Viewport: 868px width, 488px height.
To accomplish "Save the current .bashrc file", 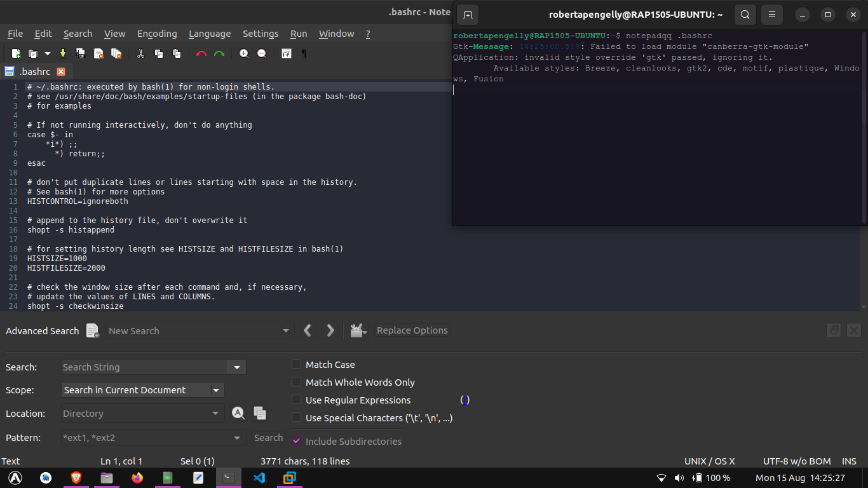I will point(62,53).
